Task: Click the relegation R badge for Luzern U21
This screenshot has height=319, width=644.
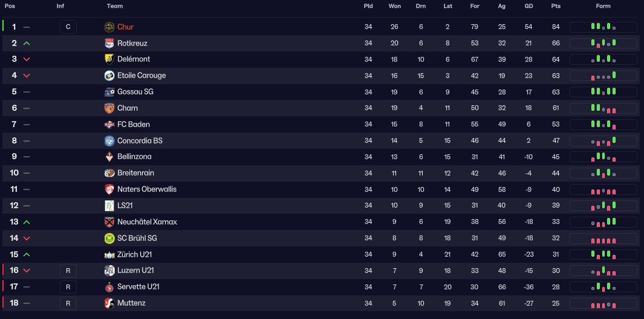Action: 68,271
